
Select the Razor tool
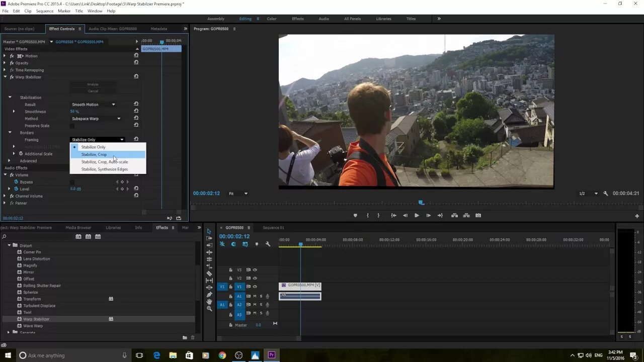click(x=209, y=274)
